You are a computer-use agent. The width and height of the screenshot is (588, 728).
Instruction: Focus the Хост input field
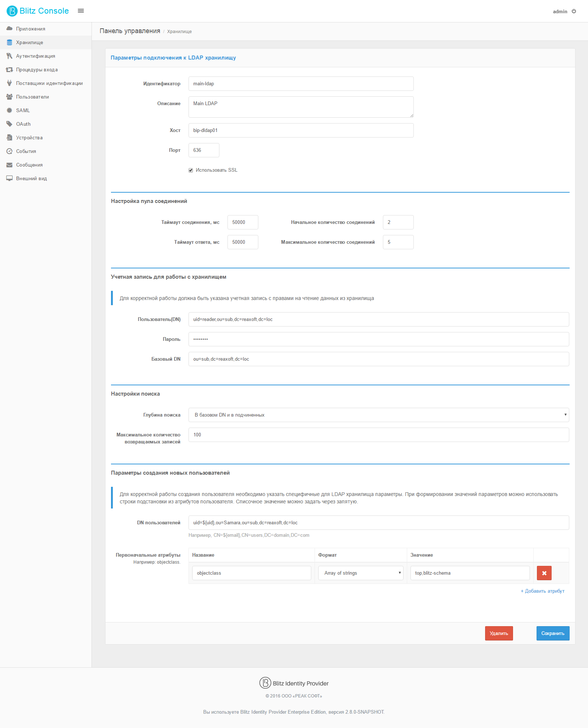tap(301, 130)
